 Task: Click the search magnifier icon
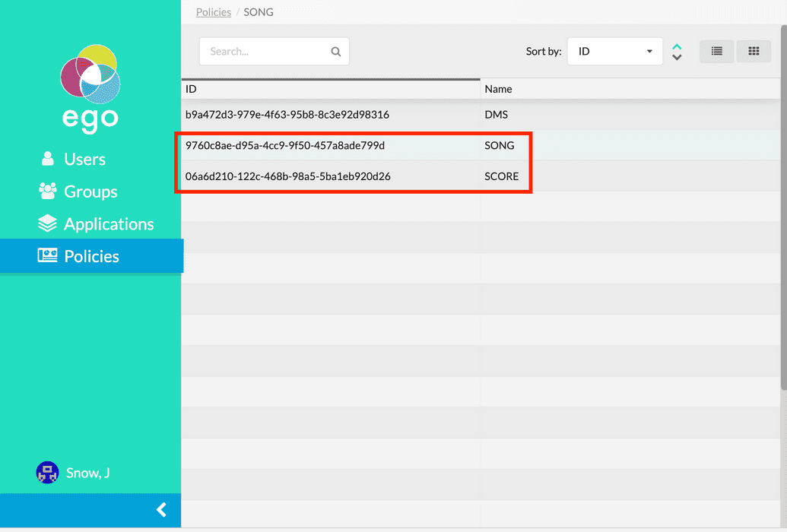[x=336, y=52]
